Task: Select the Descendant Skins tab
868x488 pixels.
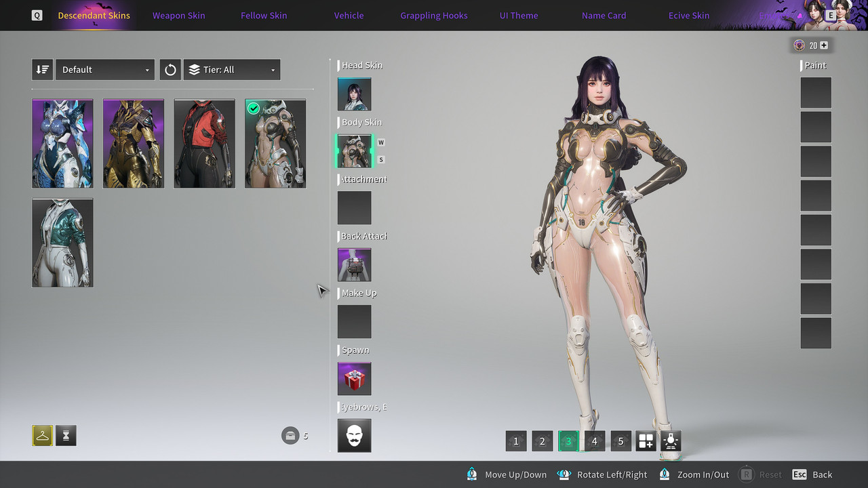Action: point(94,15)
